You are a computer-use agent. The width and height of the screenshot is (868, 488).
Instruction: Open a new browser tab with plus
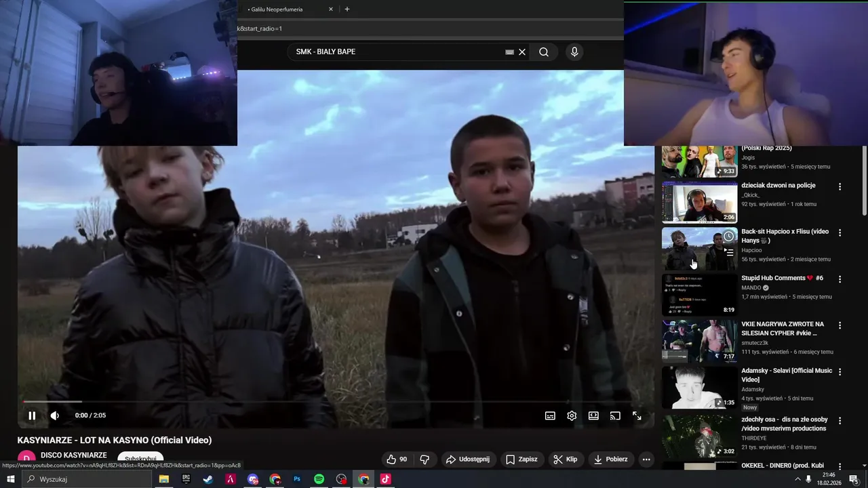[347, 9]
